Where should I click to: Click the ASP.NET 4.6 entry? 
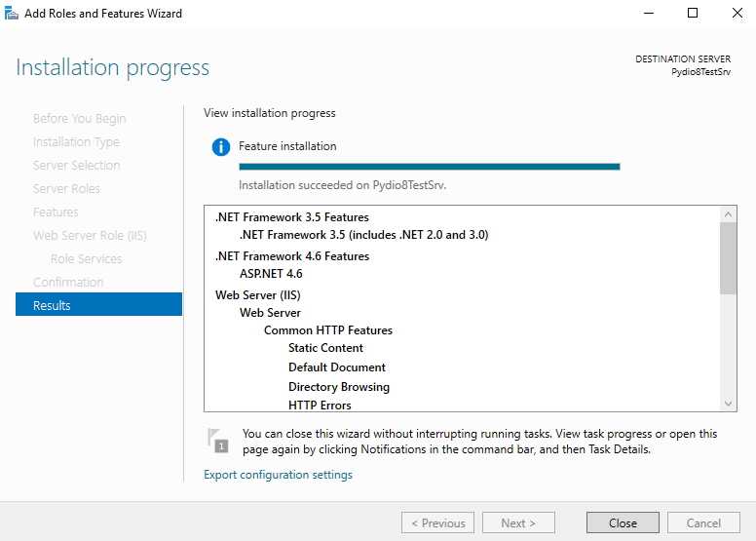[x=271, y=274]
